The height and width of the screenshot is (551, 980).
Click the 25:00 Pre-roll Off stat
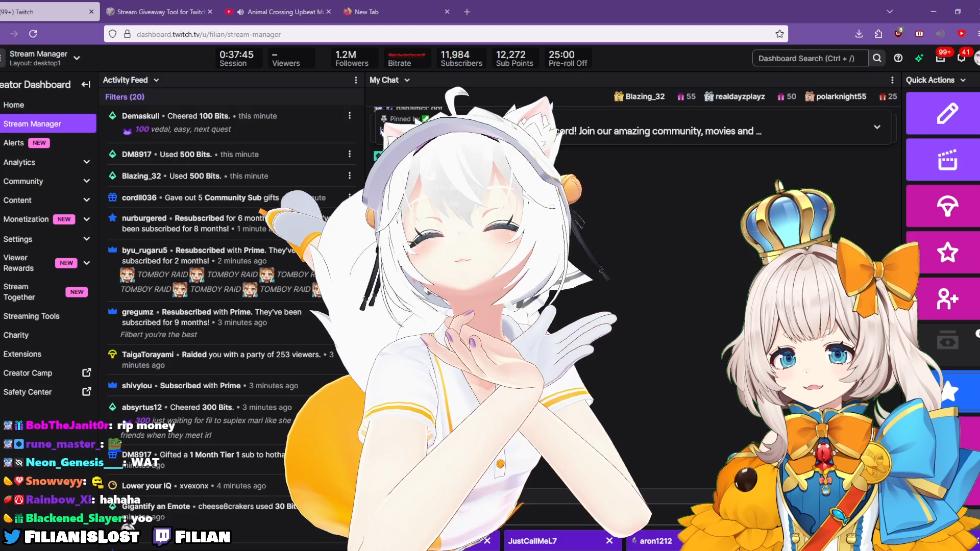click(568, 58)
